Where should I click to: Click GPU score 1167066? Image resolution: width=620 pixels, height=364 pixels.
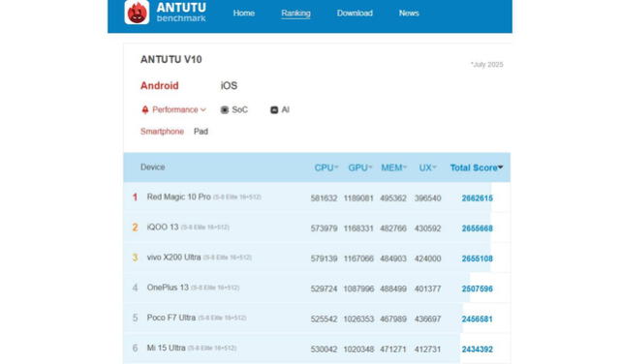(358, 258)
